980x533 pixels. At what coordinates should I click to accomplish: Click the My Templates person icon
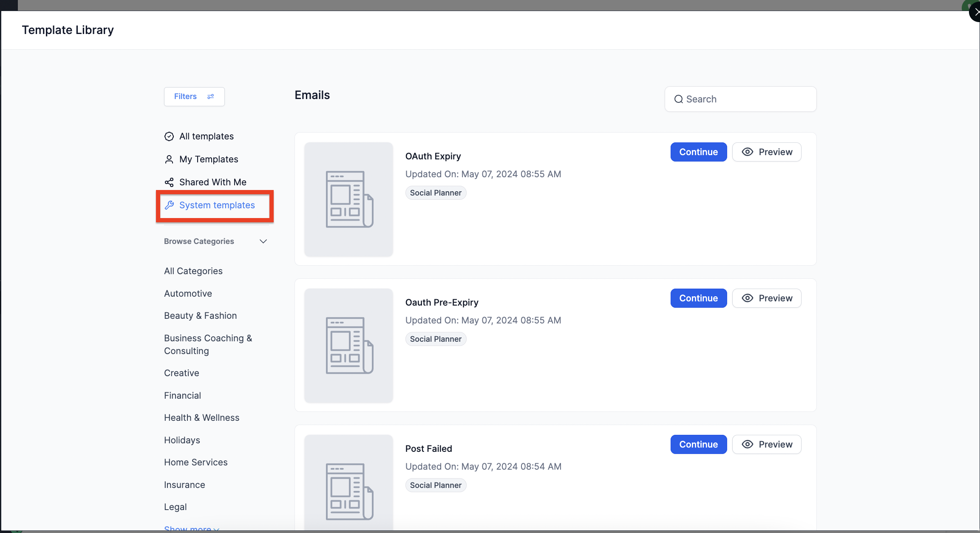[169, 159]
